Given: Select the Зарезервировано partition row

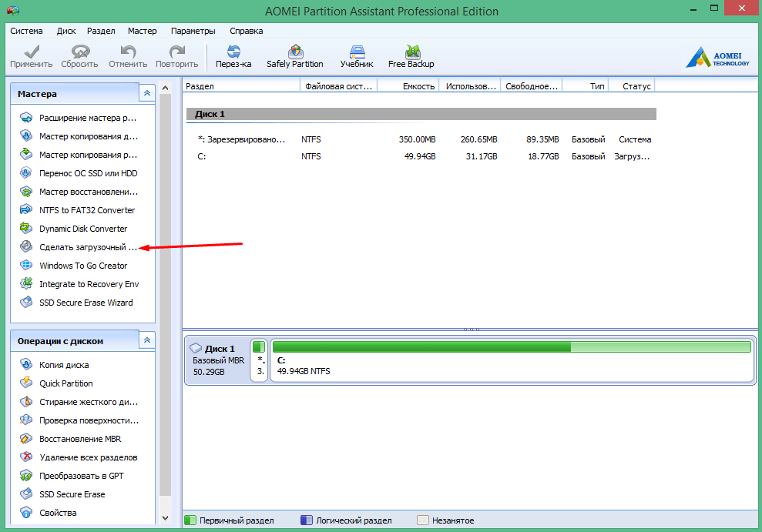Looking at the screenshot, I should (421, 139).
